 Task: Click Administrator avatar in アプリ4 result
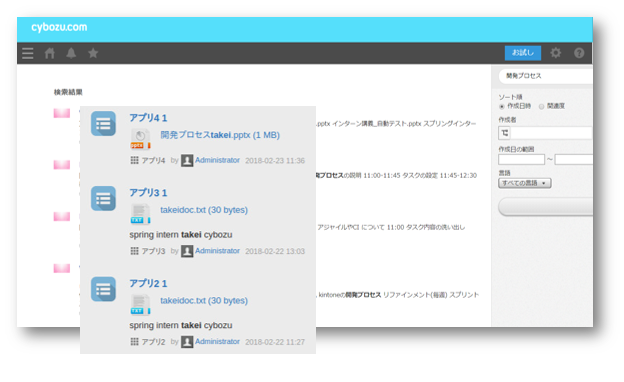[187, 160]
